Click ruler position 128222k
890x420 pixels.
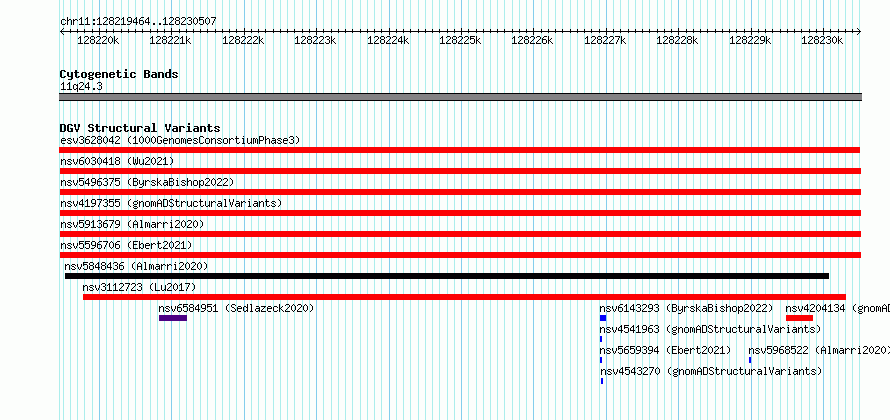point(243,40)
